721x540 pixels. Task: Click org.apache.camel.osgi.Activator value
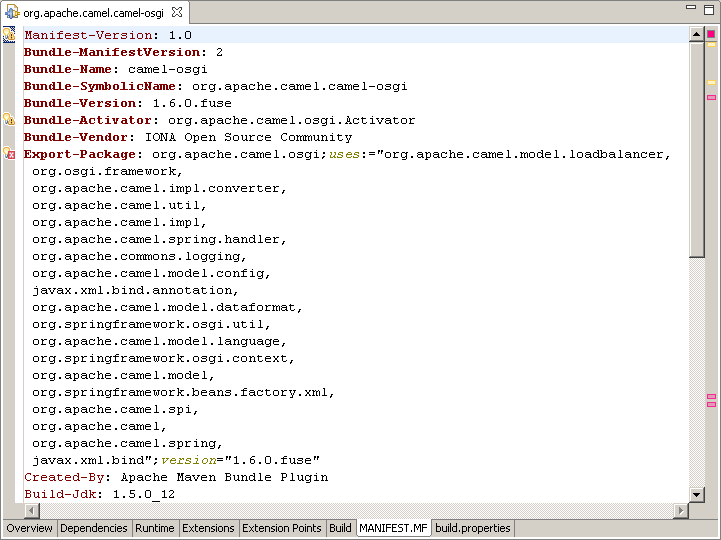pos(292,120)
